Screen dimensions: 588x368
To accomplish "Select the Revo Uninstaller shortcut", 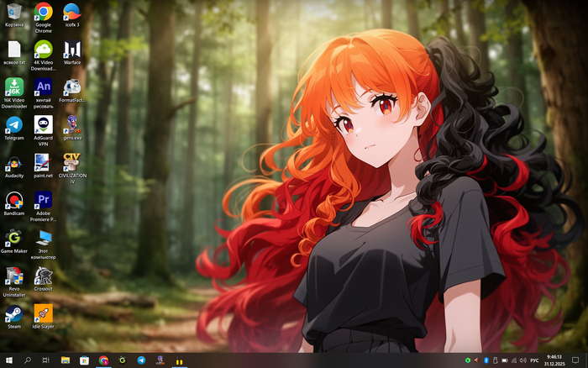I will pos(14,276).
